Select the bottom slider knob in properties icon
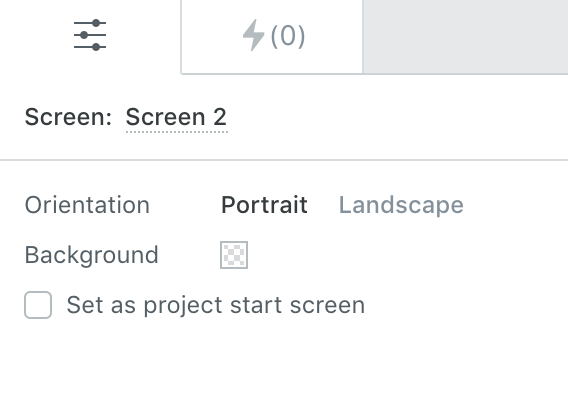This screenshot has width=568, height=393. [96, 47]
